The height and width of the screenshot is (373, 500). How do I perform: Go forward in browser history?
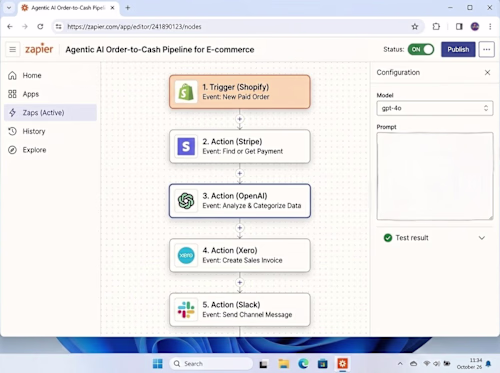pos(25,27)
